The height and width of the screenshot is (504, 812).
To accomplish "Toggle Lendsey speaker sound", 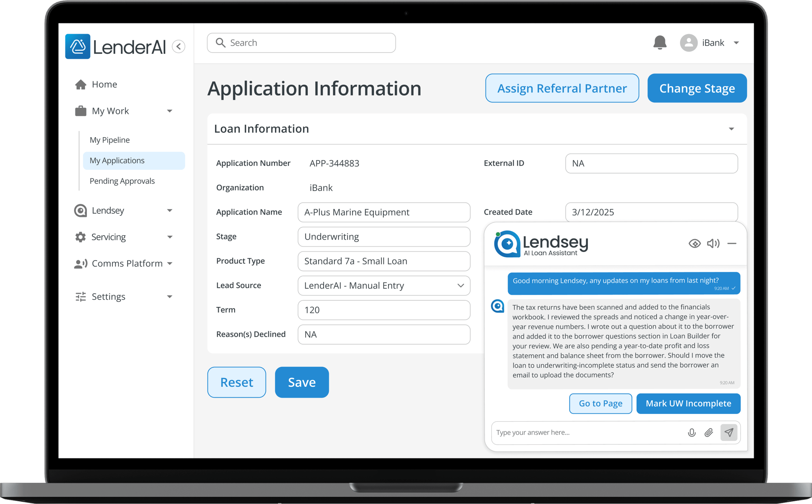I will click(x=713, y=243).
